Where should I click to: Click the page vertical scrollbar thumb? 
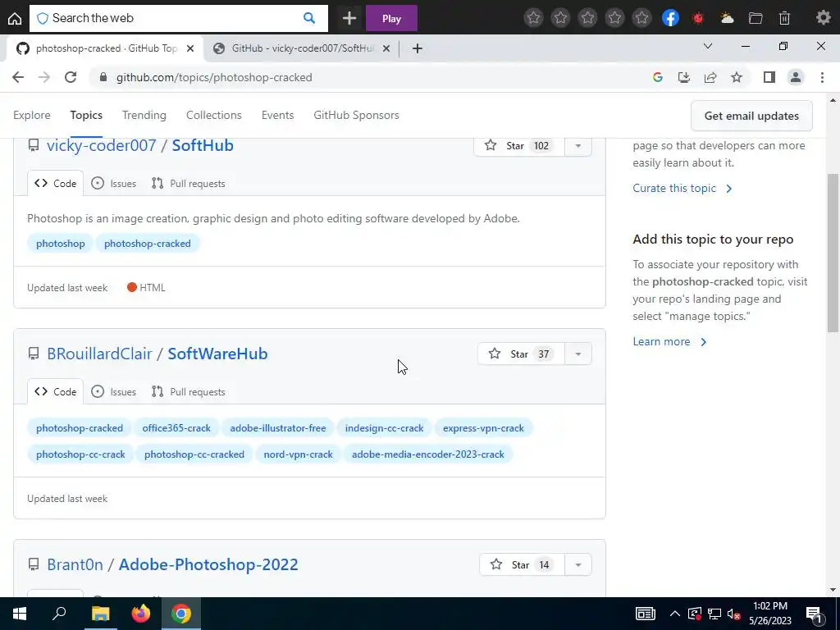pyautogui.click(x=833, y=253)
